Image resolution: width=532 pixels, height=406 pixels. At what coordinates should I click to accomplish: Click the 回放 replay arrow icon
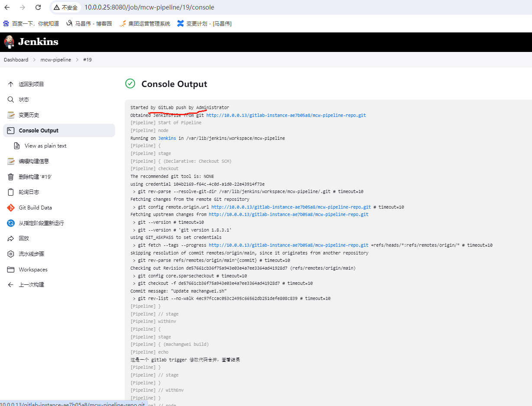pos(11,238)
